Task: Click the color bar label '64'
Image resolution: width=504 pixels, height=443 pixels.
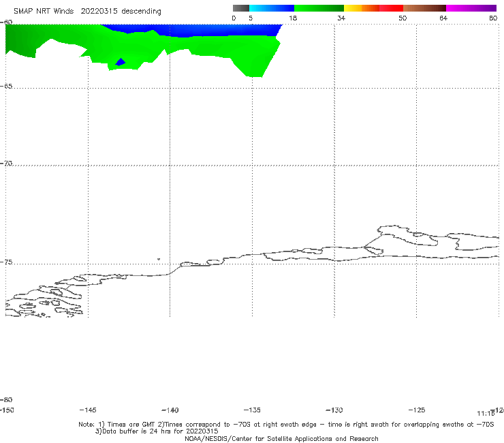Action: pos(443,18)
